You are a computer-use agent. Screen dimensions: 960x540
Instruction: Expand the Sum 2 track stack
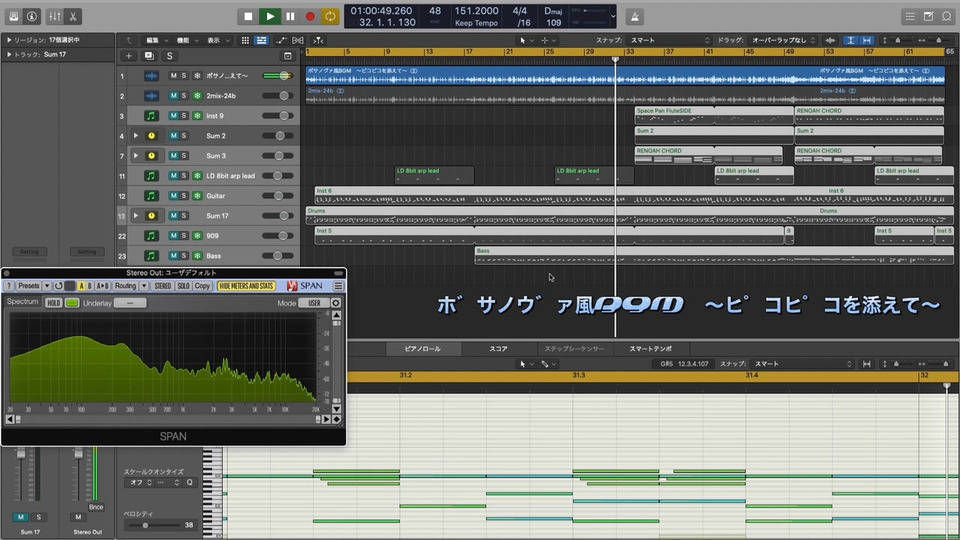(136, 135)
